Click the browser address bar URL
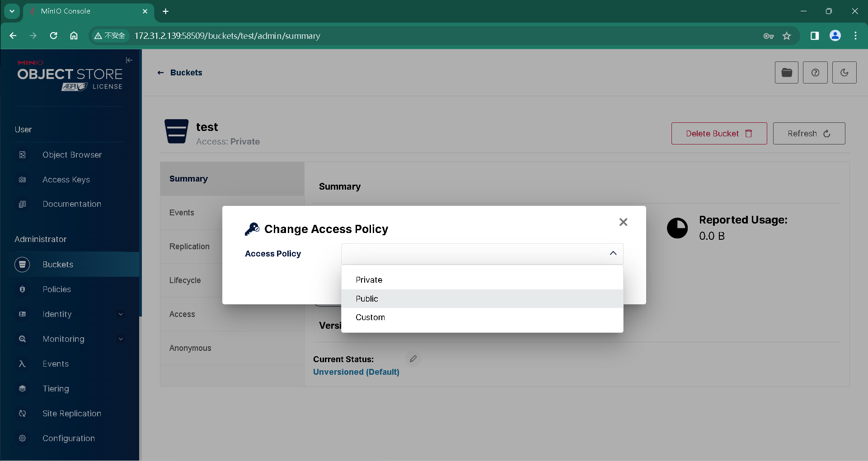This screenshot has height=461, width=868. (227, 36)
